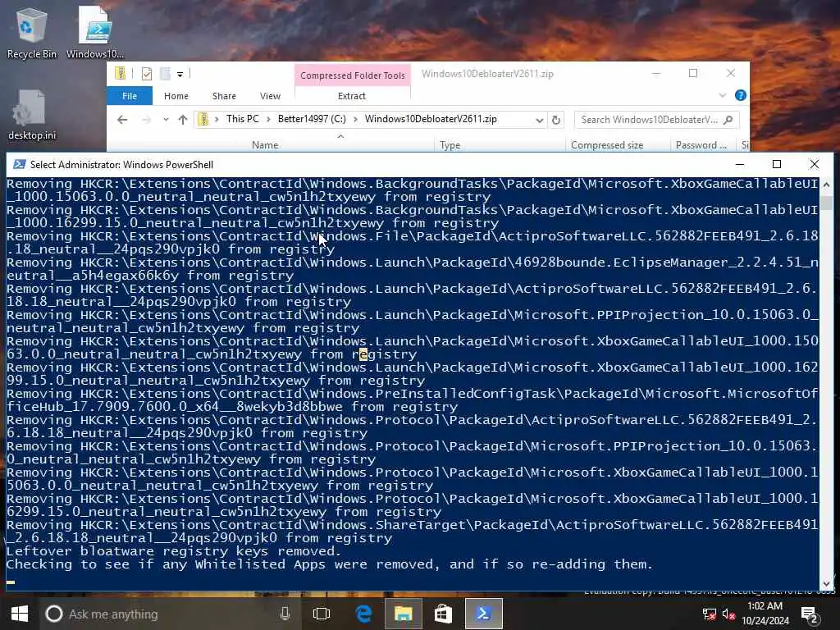The height and width of the screenshot is (630, 840).
Task: Launch Microsoft Edge from the taskbar
Action: click(363, 614)
